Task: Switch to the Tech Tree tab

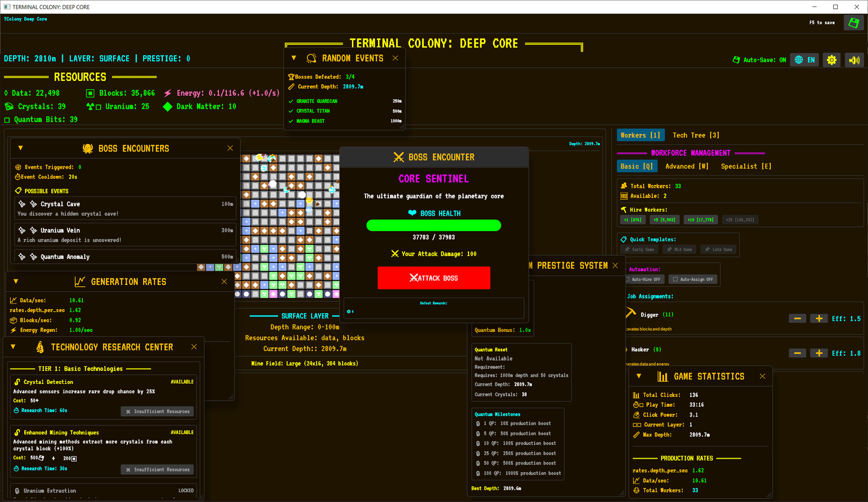Action: (x=696, y=135)
